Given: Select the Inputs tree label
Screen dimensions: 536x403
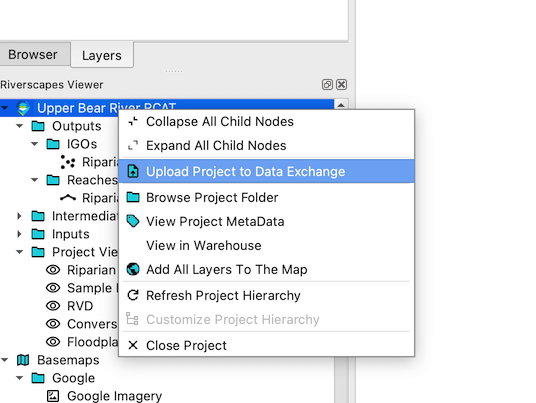Looking at the screenshot, I should [71, 234].
